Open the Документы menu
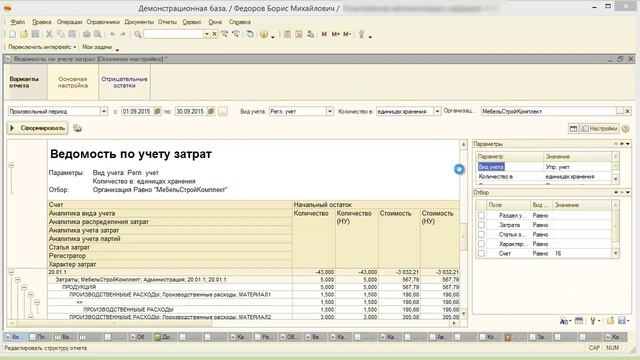 pos(139,22)
